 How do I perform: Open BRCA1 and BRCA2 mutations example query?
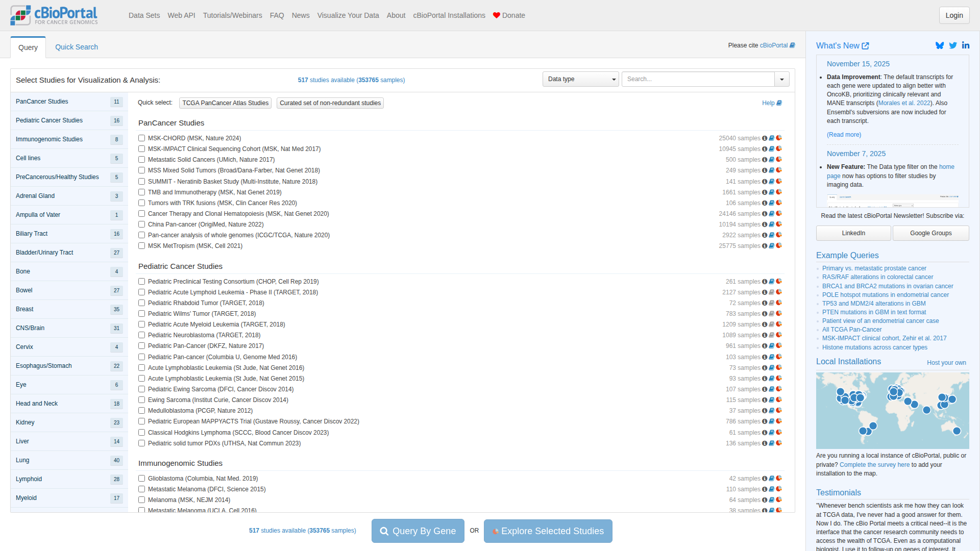coord(888,286)
